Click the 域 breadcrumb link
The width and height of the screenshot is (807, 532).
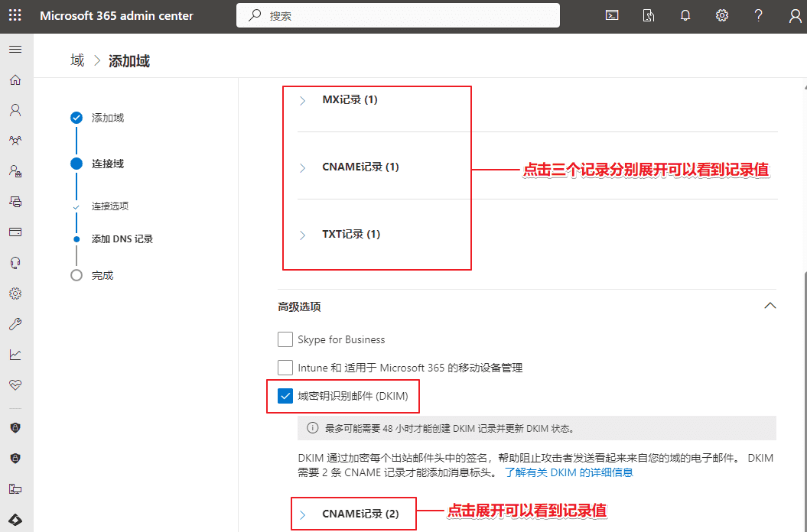click(77, 60)
